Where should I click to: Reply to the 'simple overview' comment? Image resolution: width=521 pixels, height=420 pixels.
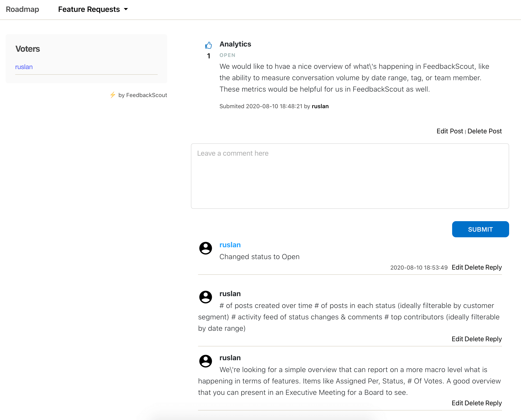point(493,403)
